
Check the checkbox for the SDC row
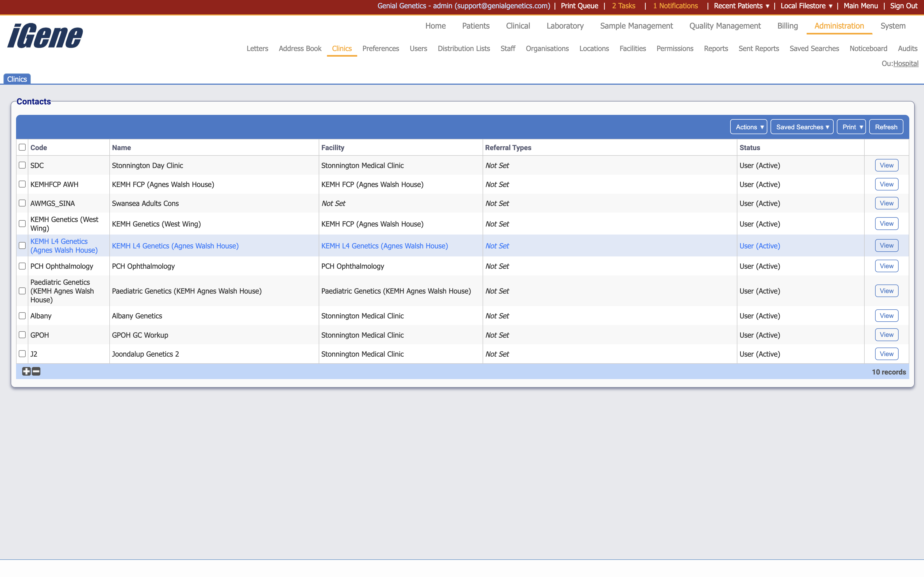22,165
